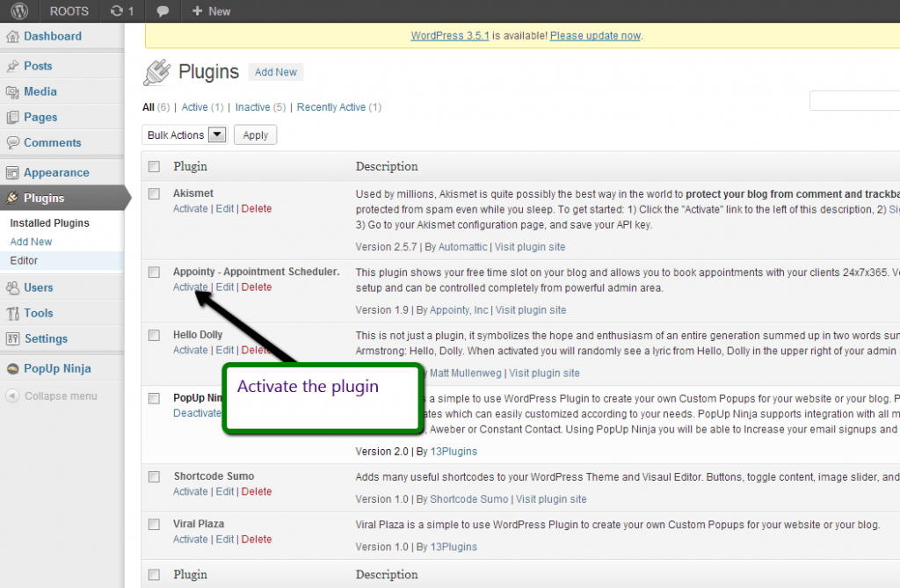Click the plugin search input field
900x588 pixels.
854,100
